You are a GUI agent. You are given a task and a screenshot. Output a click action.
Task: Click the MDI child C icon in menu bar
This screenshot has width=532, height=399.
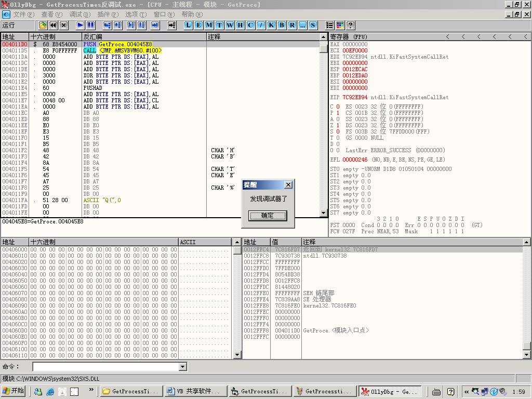coord(6,15)
